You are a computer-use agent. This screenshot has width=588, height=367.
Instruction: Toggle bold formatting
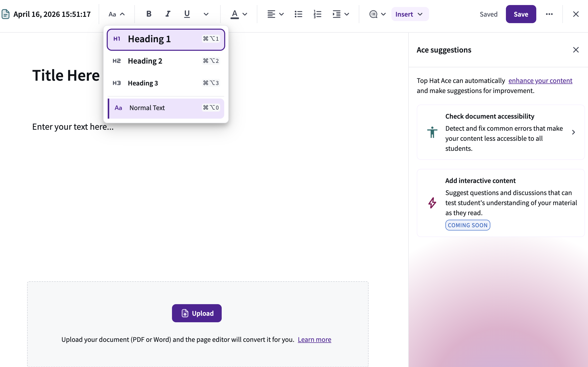point(149,14)
